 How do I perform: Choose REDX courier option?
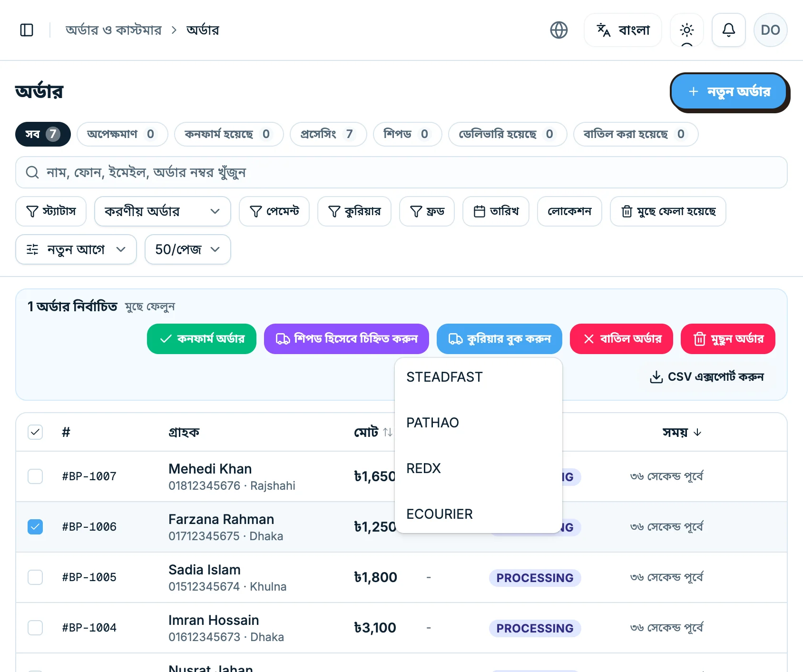479,468
